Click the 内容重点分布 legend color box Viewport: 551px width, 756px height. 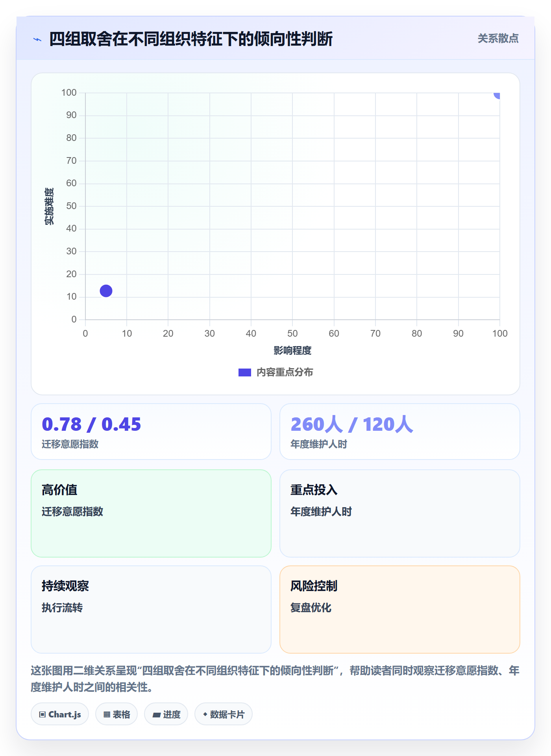[x=245, y=372]
